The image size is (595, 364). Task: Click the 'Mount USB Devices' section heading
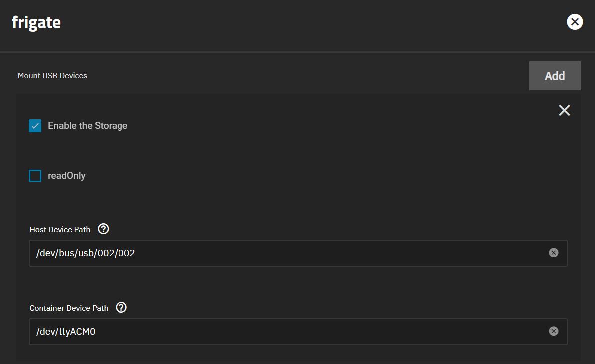pos(52,76)
